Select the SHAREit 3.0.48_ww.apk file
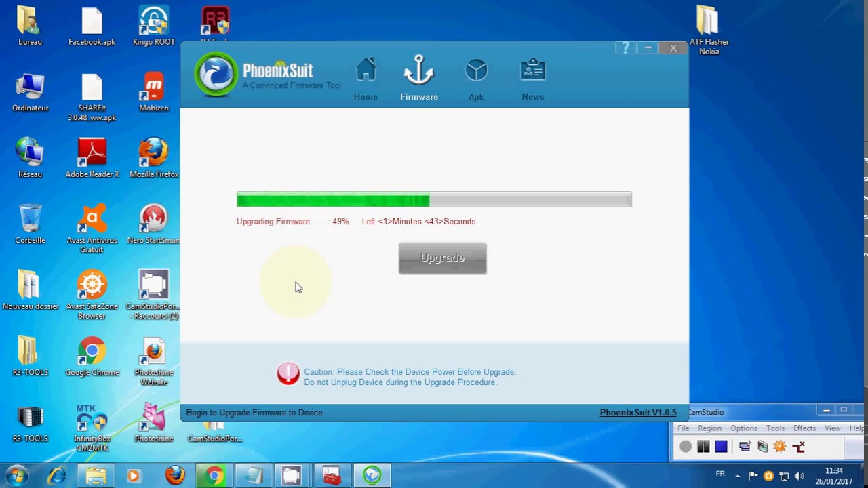This screenshot has width=868, height=488. pyautogui.click(x=92, y=98)
